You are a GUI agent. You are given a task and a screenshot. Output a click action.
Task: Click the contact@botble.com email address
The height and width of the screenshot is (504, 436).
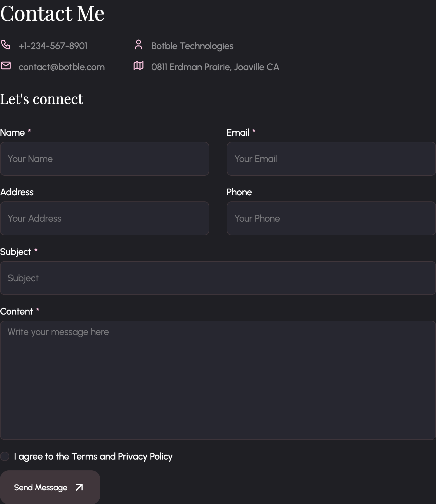61,67
